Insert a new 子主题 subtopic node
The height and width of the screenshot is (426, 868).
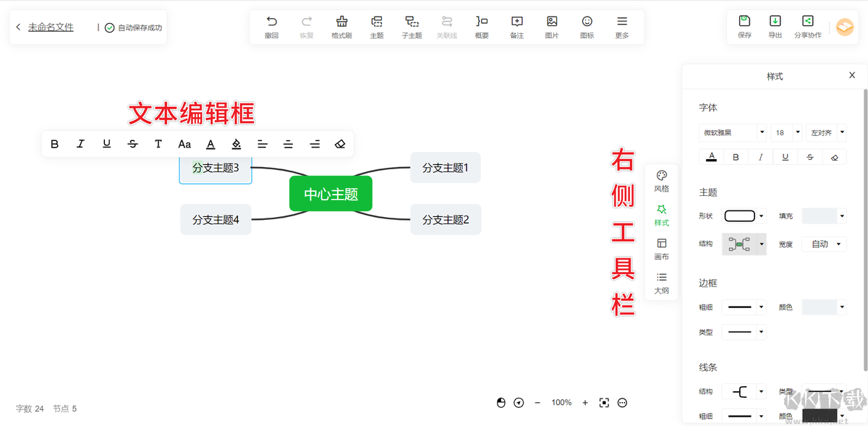[x=412, y=27]
